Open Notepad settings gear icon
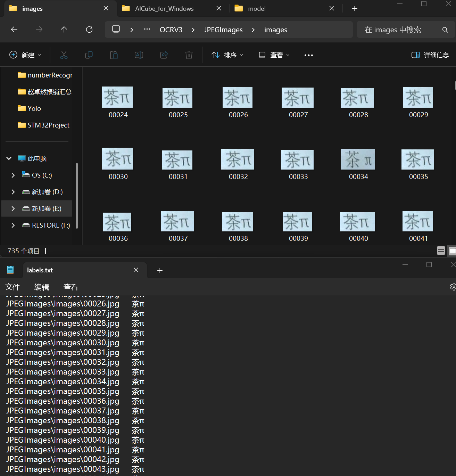Viewport: 456px width, 476px height. coord(453,287)
